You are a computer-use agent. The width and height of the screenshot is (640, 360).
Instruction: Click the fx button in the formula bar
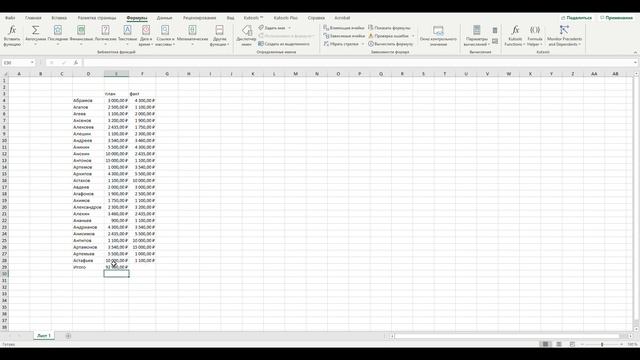coord(76,62)
